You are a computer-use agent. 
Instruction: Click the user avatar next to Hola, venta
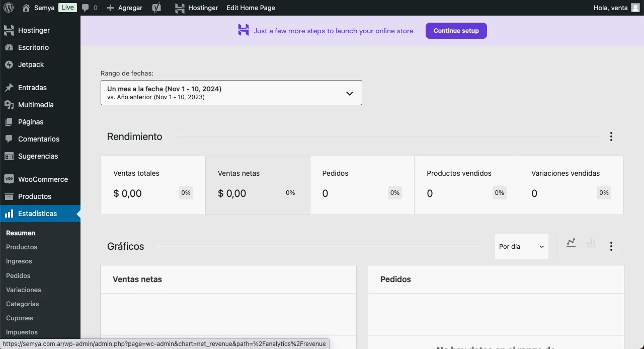[x=635, y=8]
